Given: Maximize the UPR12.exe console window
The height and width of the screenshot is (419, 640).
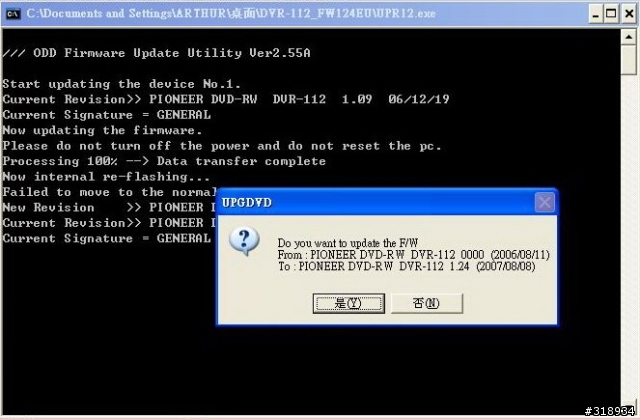Looking at the screenshot, I should click(611, 14).
